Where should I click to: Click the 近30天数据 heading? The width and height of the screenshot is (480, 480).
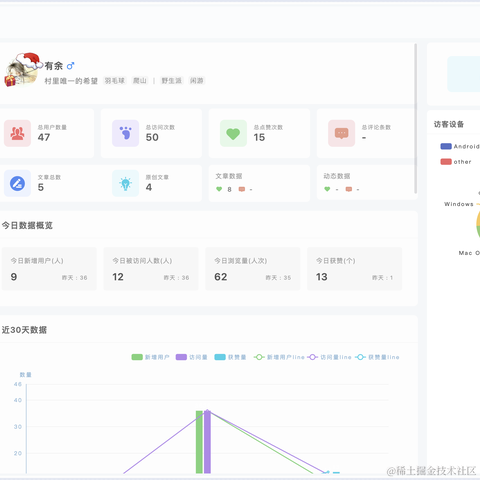point(24,330)
